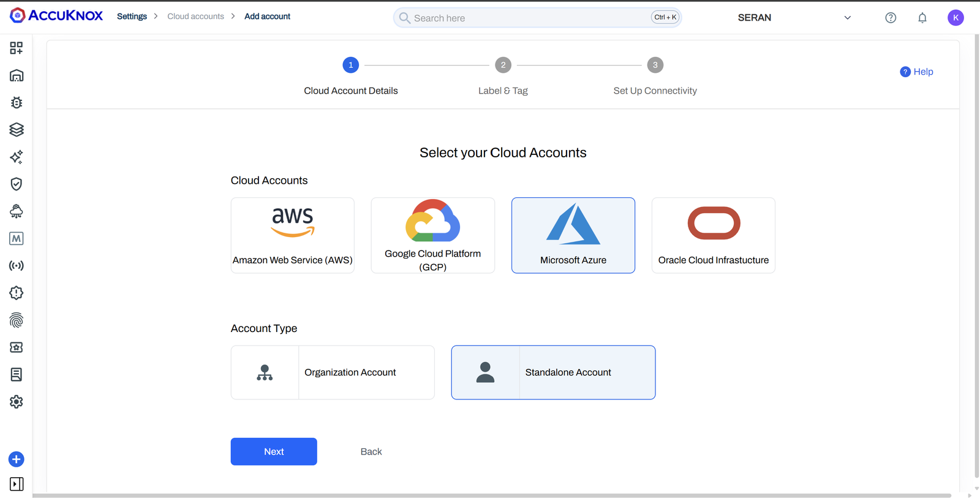
Task: Open the fingerprint icon in sidebar
Action: pos(17,320)
